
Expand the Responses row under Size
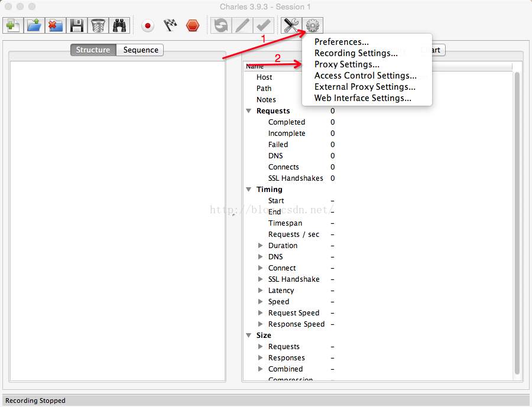click(x=260, y=357)
